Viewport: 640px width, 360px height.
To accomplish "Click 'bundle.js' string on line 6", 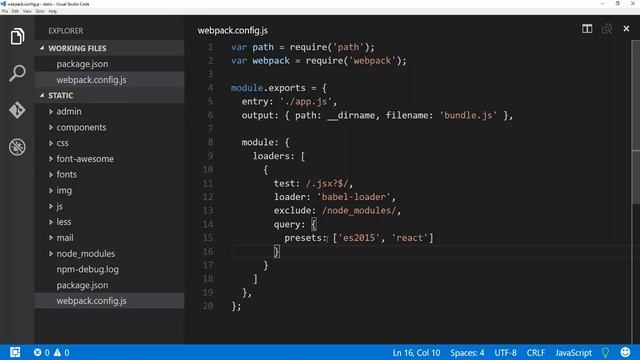I will pos(468,115).
